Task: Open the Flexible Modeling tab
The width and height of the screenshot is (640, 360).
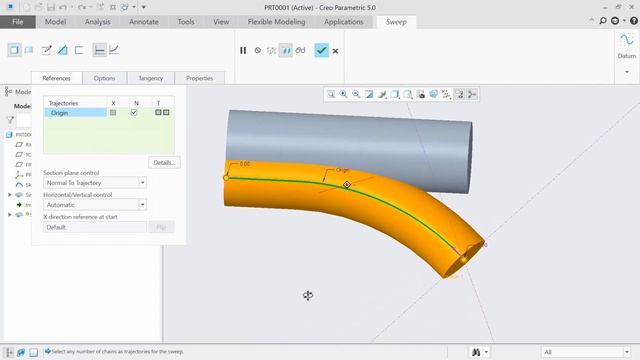Action: click(276, 22)
